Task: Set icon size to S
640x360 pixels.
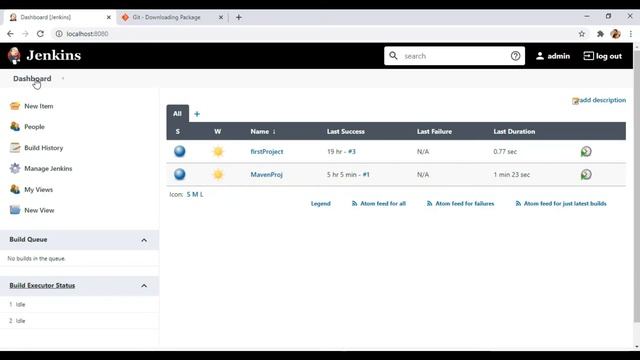Action: click(189, 194)
